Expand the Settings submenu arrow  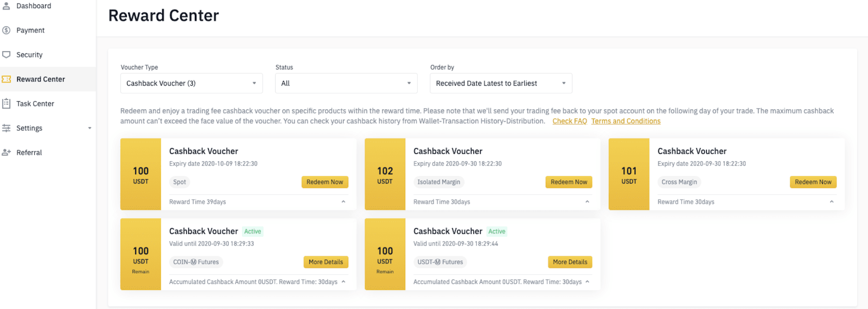tap(90, 128)
